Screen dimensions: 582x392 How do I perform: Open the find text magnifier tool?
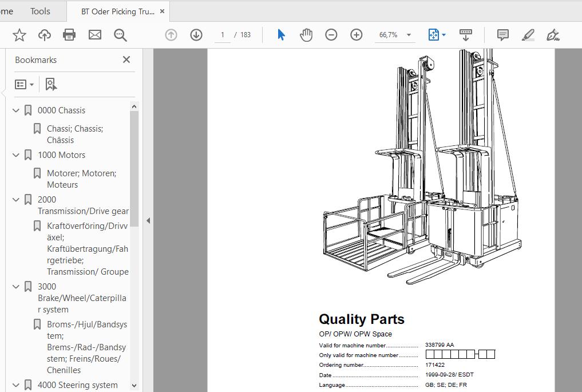click(120, 35)
